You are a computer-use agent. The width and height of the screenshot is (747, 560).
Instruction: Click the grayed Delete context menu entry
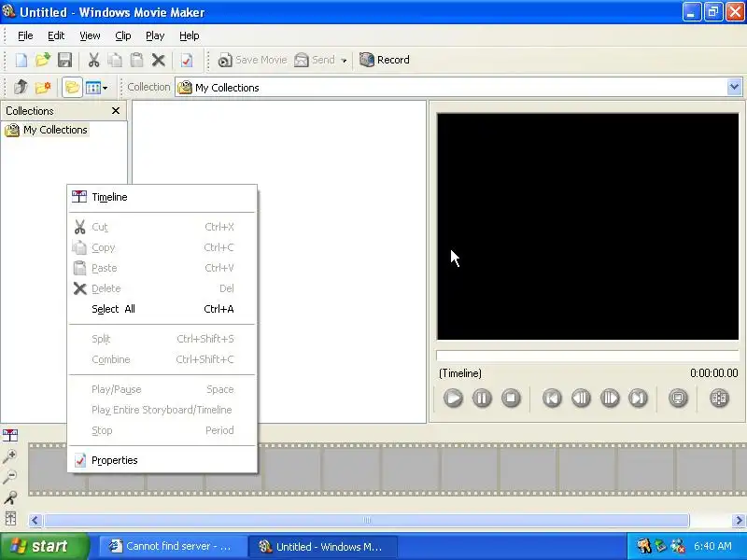pos(162,288)
